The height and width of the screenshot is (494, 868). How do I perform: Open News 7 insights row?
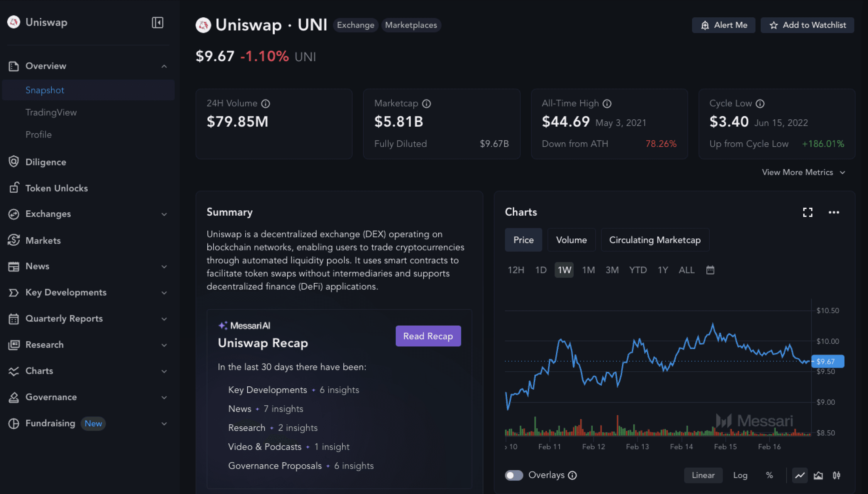pos(266,409)
